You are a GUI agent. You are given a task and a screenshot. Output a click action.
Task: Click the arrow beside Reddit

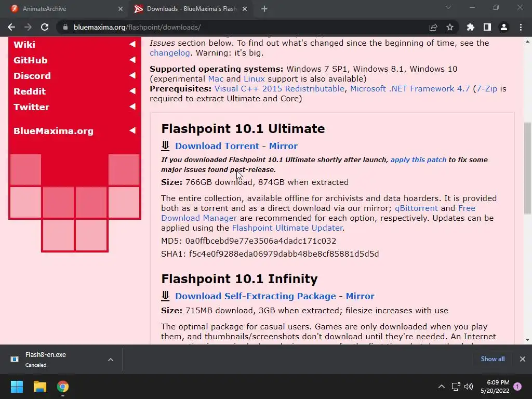click(x=132, y=91)
